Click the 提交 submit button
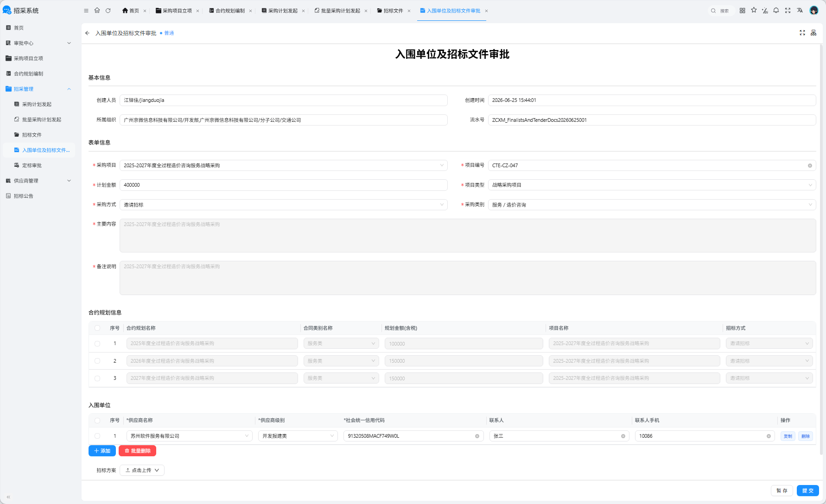 [807, 491]
